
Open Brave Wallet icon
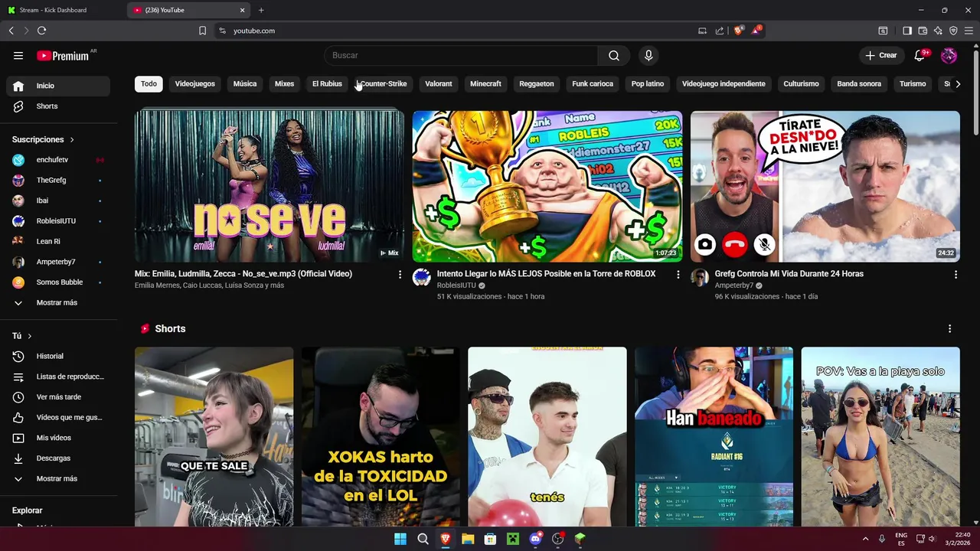click(x=923, y=31)
